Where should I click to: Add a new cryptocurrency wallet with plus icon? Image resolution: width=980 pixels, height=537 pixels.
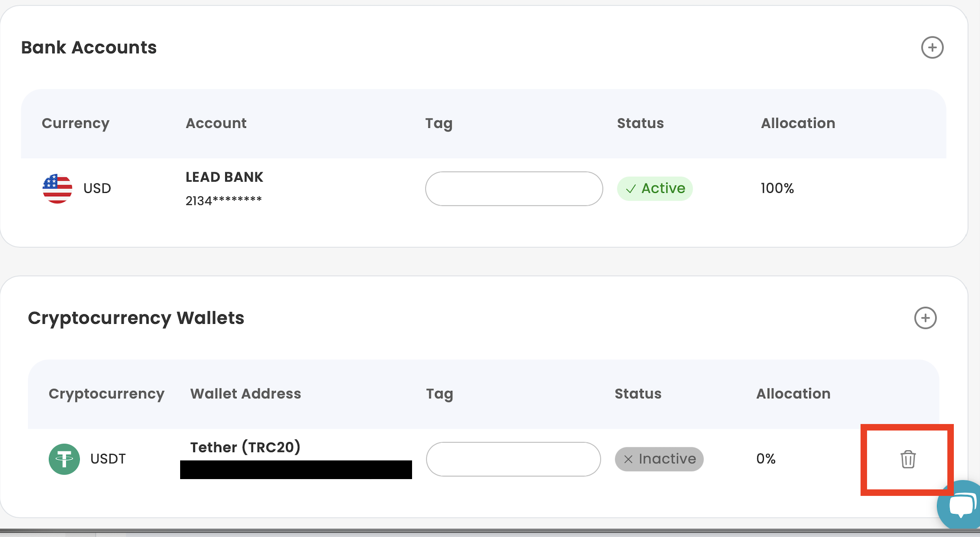pos(925,318)
